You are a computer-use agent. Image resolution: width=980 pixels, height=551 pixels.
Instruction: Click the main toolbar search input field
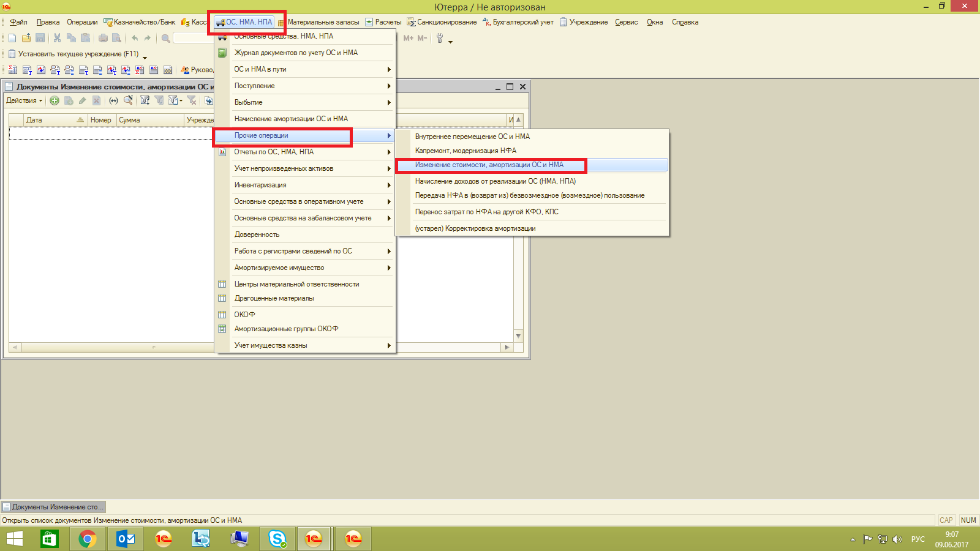[193, 38]
